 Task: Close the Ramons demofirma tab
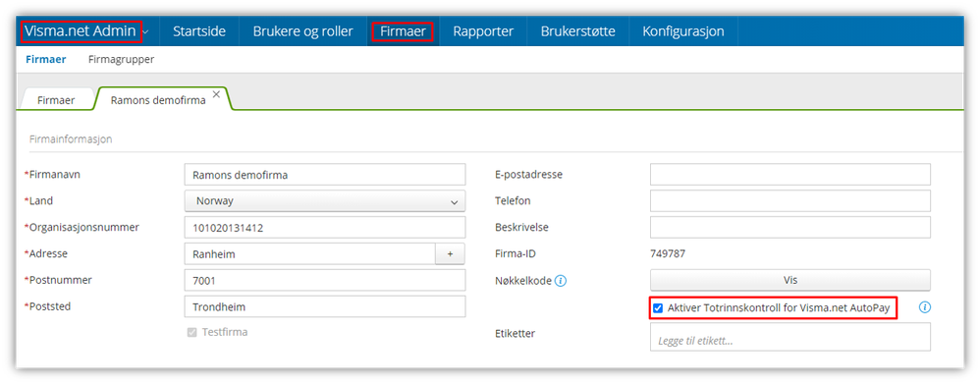click(216, 94)
